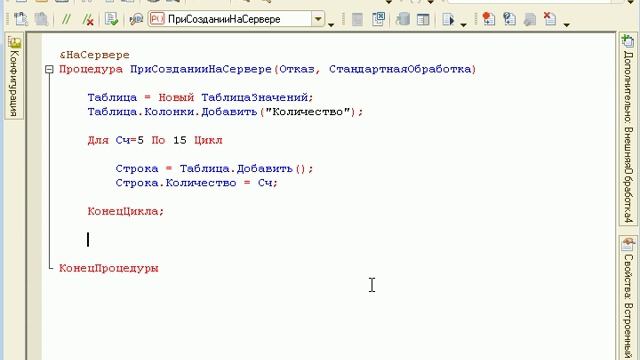Click the Цикл keyword
Screen dimensions: 640x360
click(x=208, y=140)
